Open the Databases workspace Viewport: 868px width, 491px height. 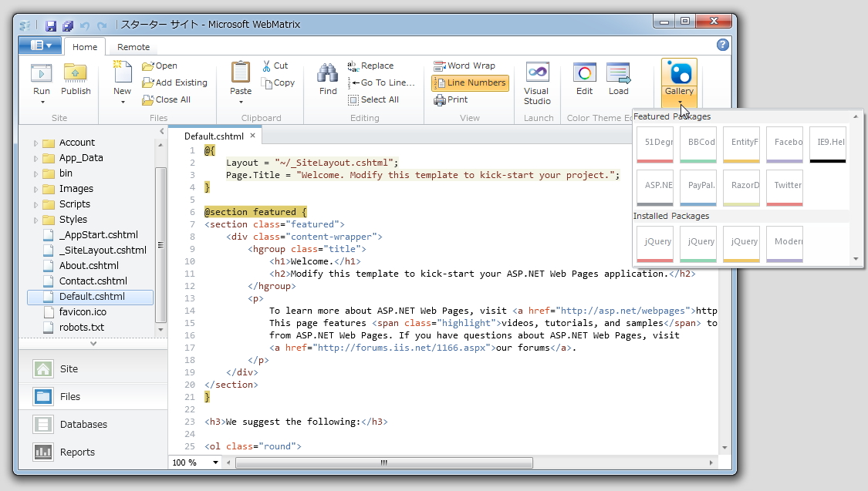[x=93, y=424]
